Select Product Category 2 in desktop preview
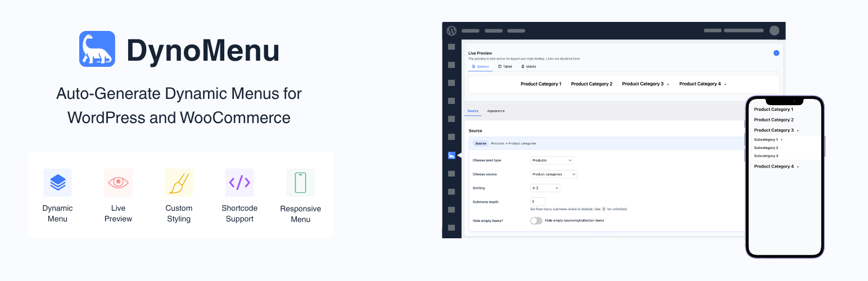The height and width of the screenshot is (281, 868). point(591,84)
